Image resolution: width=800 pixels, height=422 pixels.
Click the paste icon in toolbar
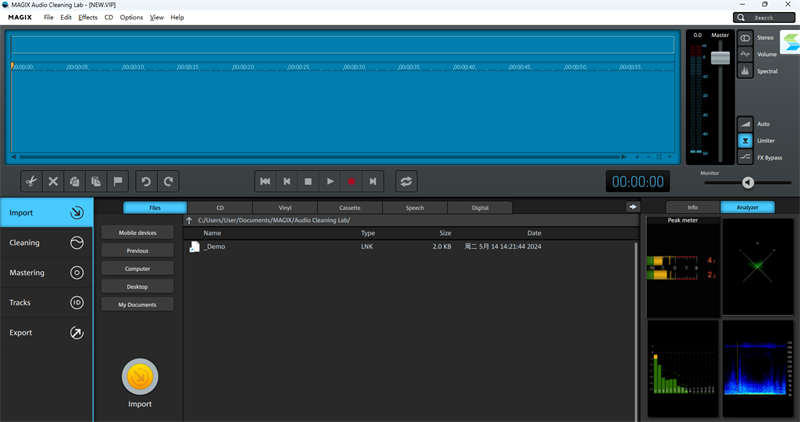tap(96, 181)
